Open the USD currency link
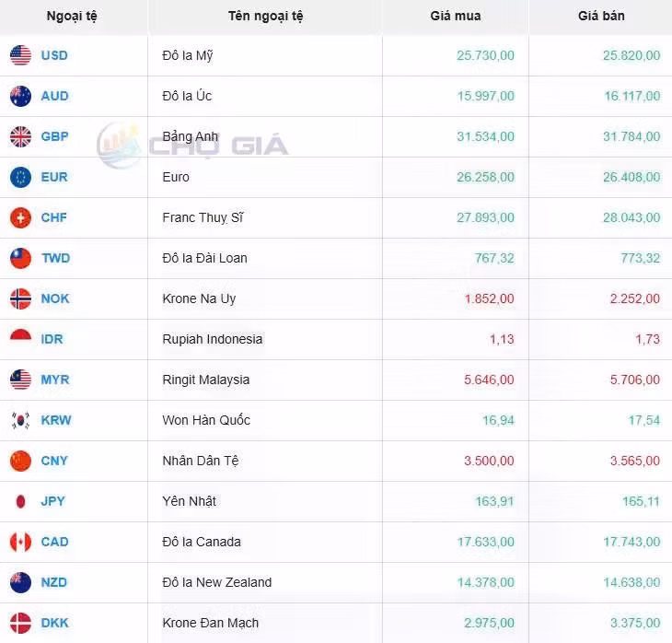Screen dimensions: 672x643 click(x=54, y=55)
